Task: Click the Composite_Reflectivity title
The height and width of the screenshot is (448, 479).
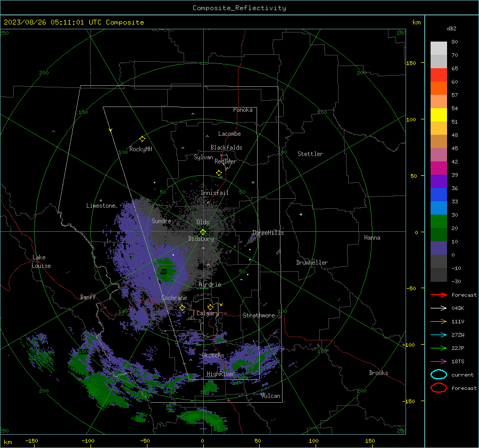Action: coord(240,8)
